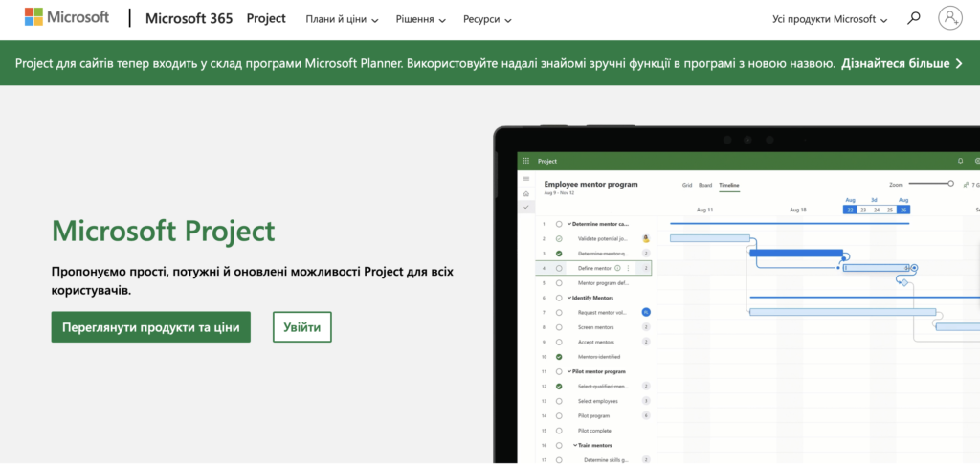Screen dimensions: 980x466
Task: Click assignee avatar on Validate potential jo...
Action: [x=646, y=238]
